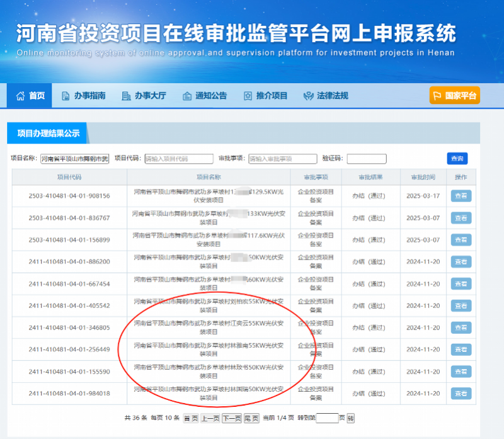This screenshot has width=504, height=439.
Task: Jump to 尾页 last page
Action: pyautogui.click(x=251, y=418)
